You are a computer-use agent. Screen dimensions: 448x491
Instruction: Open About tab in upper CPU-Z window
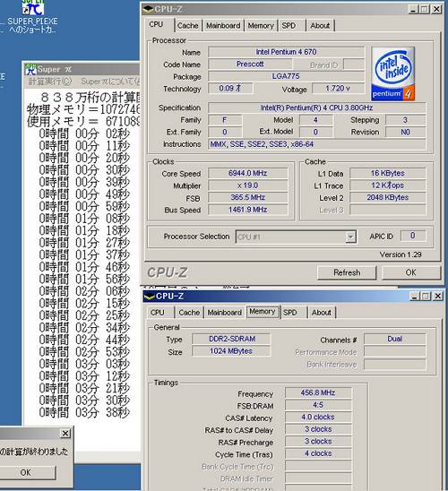coord(320,26)
